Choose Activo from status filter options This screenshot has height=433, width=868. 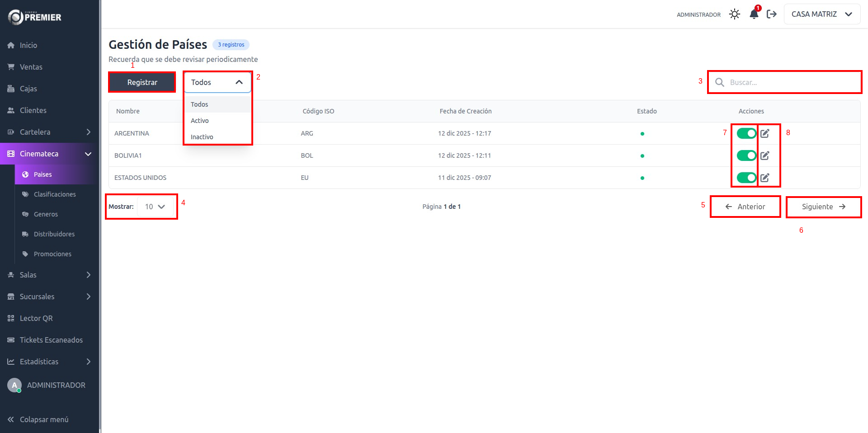(200, 121)
